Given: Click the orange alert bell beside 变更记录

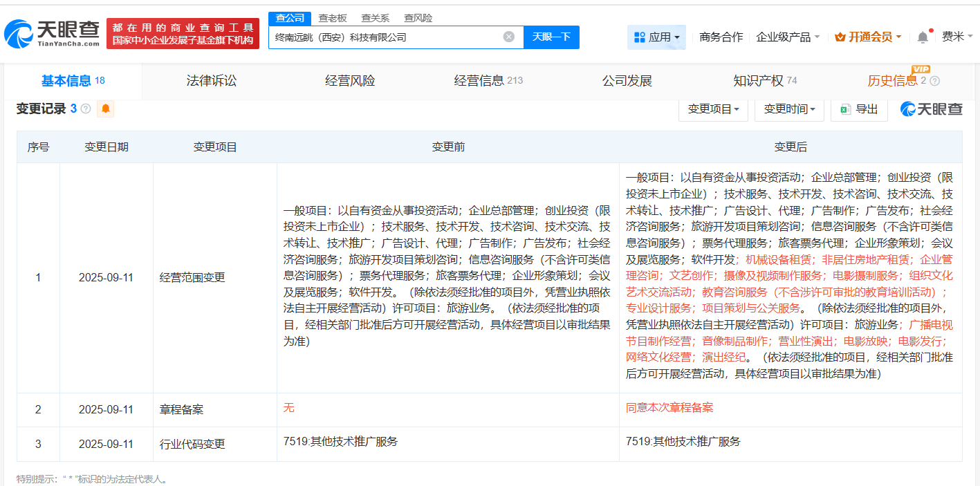Looking at the screenshot, I should click(104, 109).
